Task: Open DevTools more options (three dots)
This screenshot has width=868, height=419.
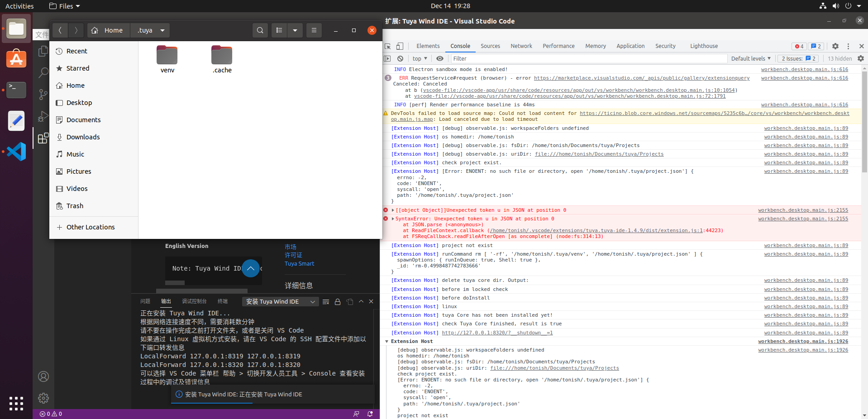Action: coord(848,46)
